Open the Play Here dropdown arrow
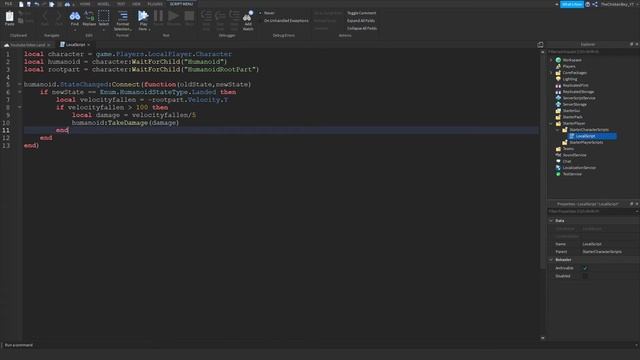Image resolution: width=640 pixels, height=360 pixels. pos(149,29)
